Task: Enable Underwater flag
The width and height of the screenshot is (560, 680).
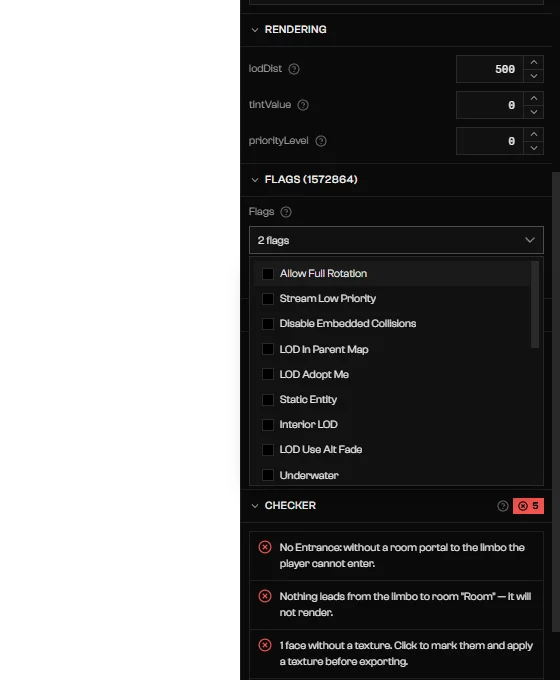Action: coord(268,475)
